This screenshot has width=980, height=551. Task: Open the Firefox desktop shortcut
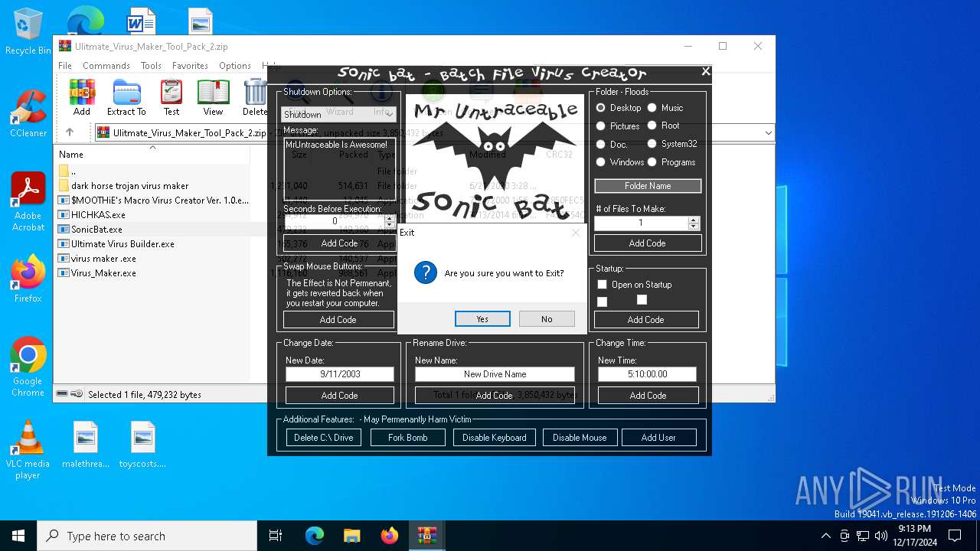pyautogui.click(x=28, y=279)
